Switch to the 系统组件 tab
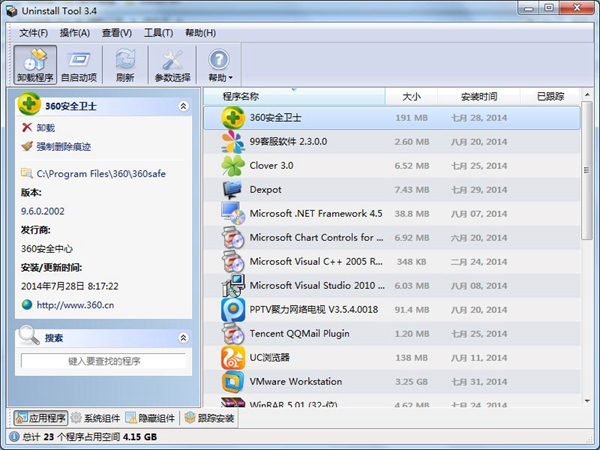Image resolution: width=600 pixels, height=450 pixels. 95,418
